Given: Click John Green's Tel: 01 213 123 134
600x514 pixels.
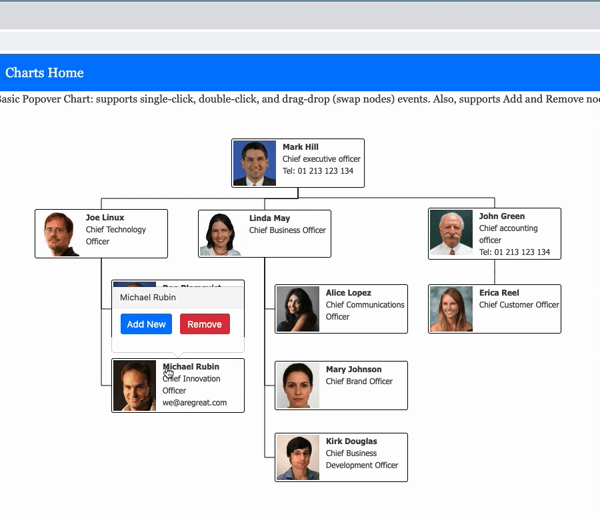Looking at the screenshot, I should pyautogui.click(x=514, y=252).
